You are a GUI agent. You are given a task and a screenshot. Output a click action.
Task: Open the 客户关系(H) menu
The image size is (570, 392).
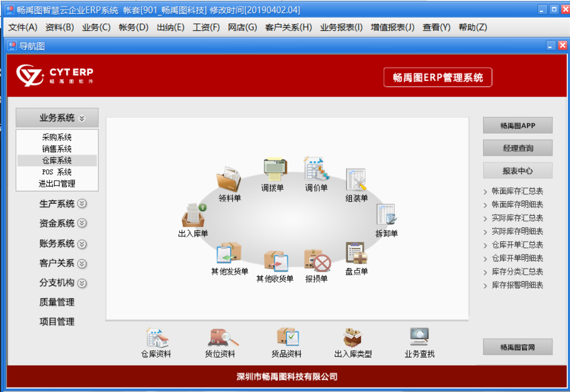point(288,27)
